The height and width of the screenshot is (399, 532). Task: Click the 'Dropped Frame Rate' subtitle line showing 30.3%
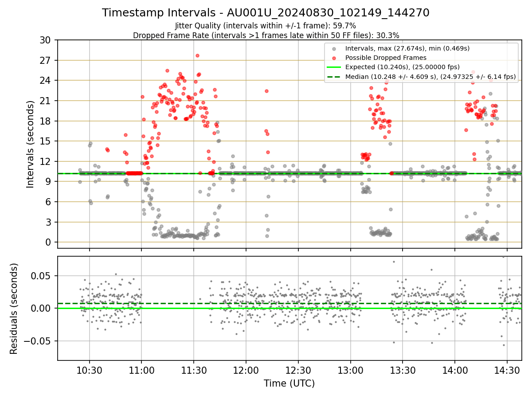click(x=266, y=35)
